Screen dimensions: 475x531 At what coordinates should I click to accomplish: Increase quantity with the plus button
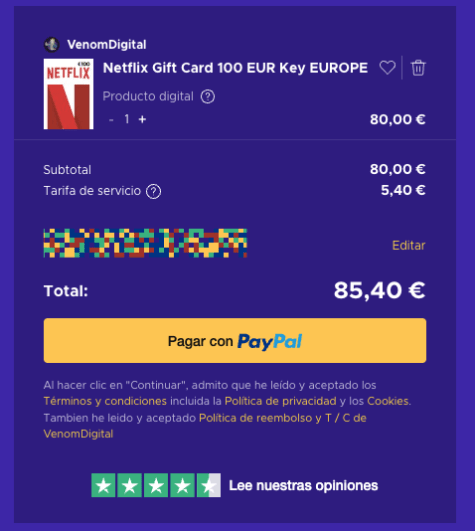point(143,119)
